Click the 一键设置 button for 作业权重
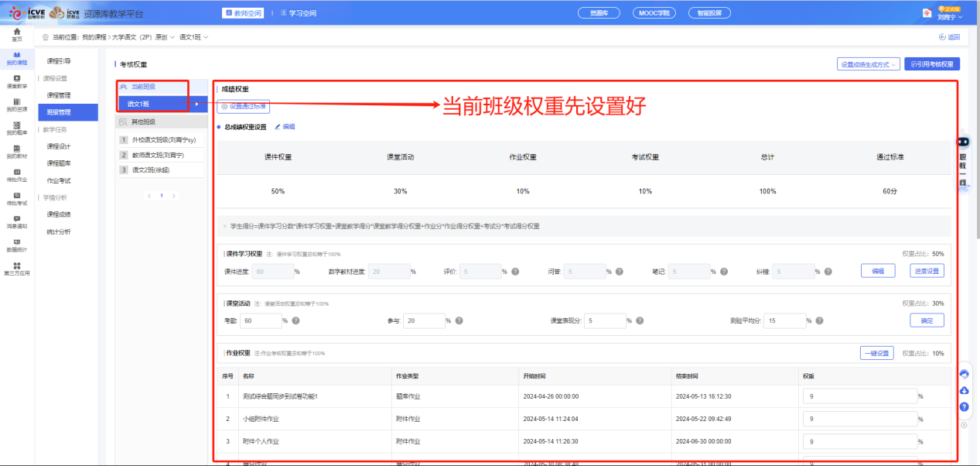Image resolution: width=980 pixels, height=466 pixels. point(876,353)
